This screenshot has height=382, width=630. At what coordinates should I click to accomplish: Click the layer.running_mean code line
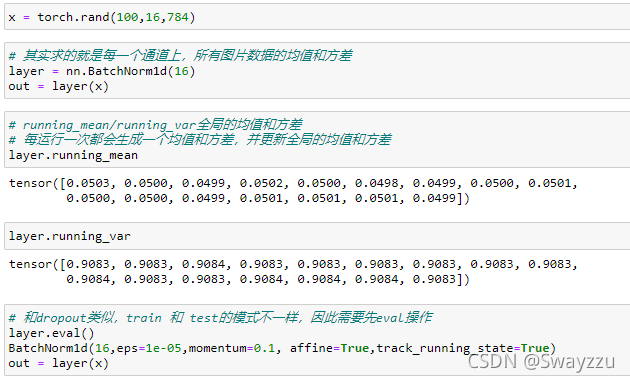click(73, 155)
